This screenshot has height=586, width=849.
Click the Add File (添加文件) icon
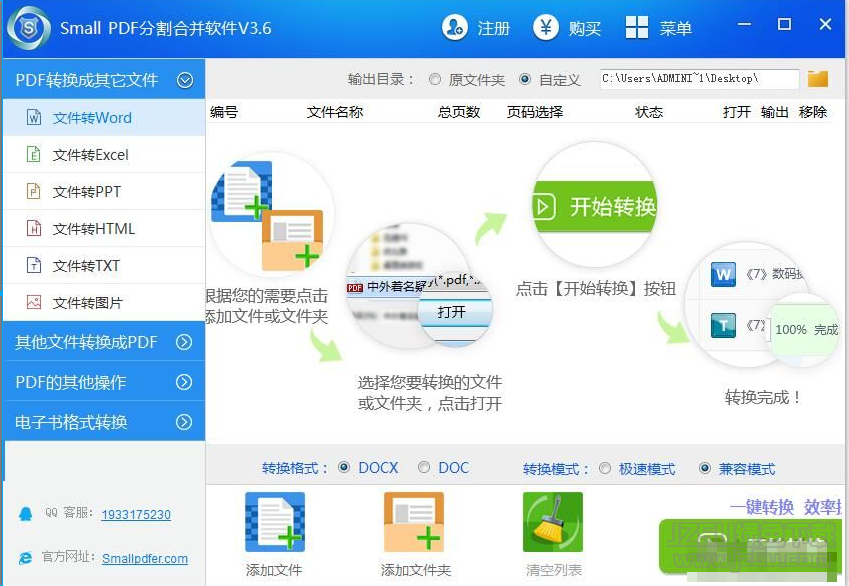coord(274,522)
